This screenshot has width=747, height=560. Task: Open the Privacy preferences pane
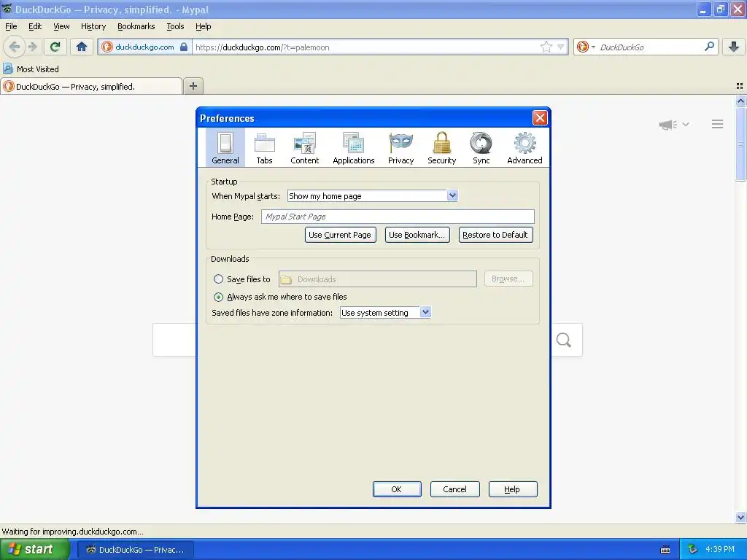pos(400,148)
